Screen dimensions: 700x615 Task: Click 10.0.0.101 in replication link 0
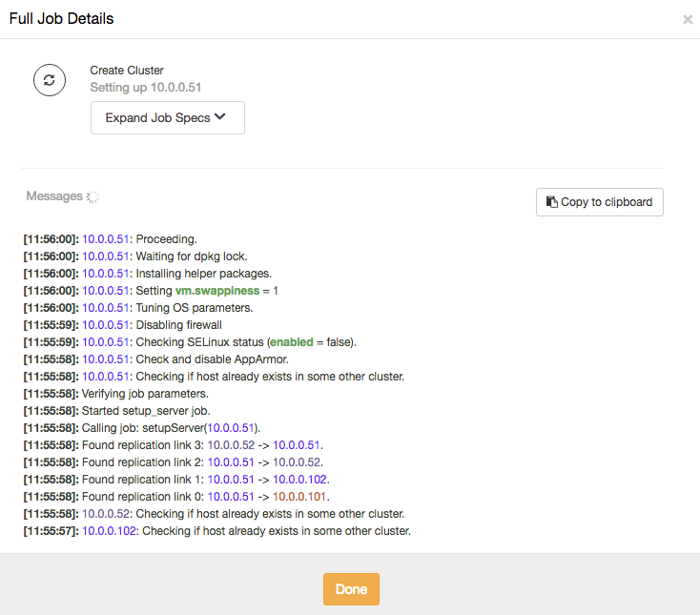pos(299,497)
